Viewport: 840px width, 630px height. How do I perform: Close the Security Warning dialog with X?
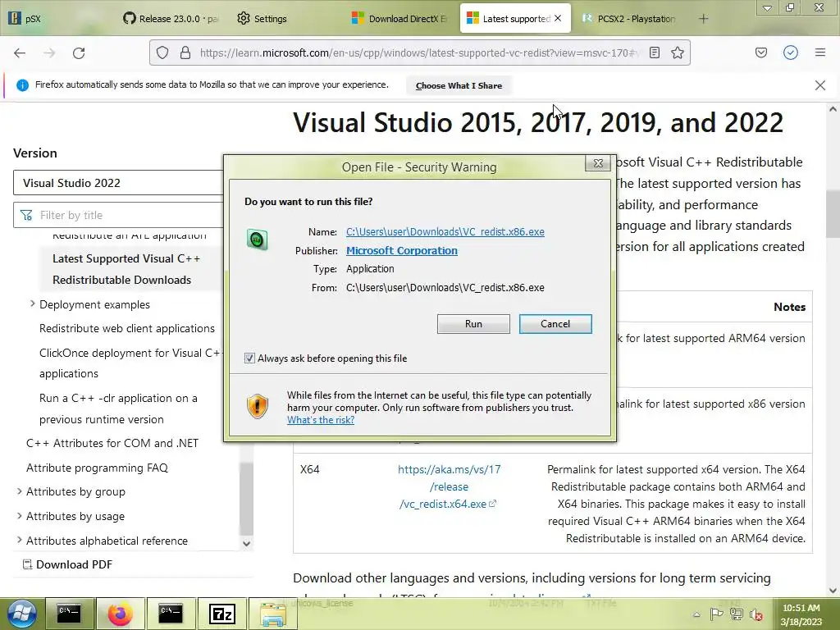(598, 163)
